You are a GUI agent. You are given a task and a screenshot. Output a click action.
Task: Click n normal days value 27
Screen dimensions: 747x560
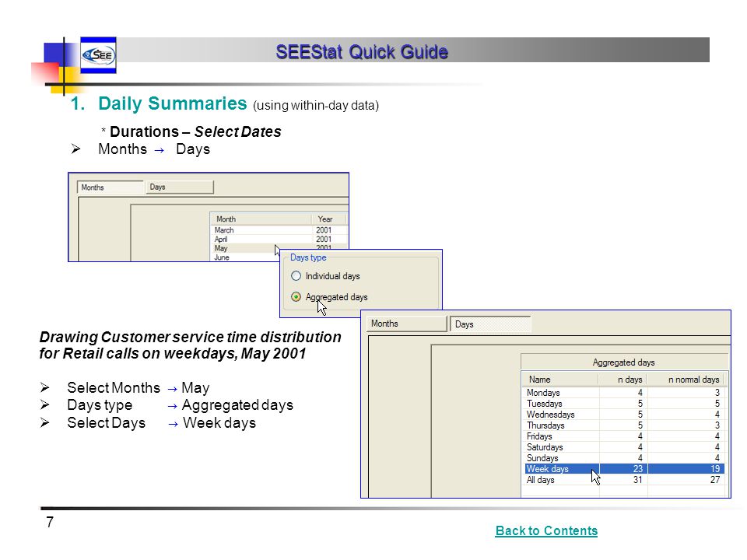(715, 480)
